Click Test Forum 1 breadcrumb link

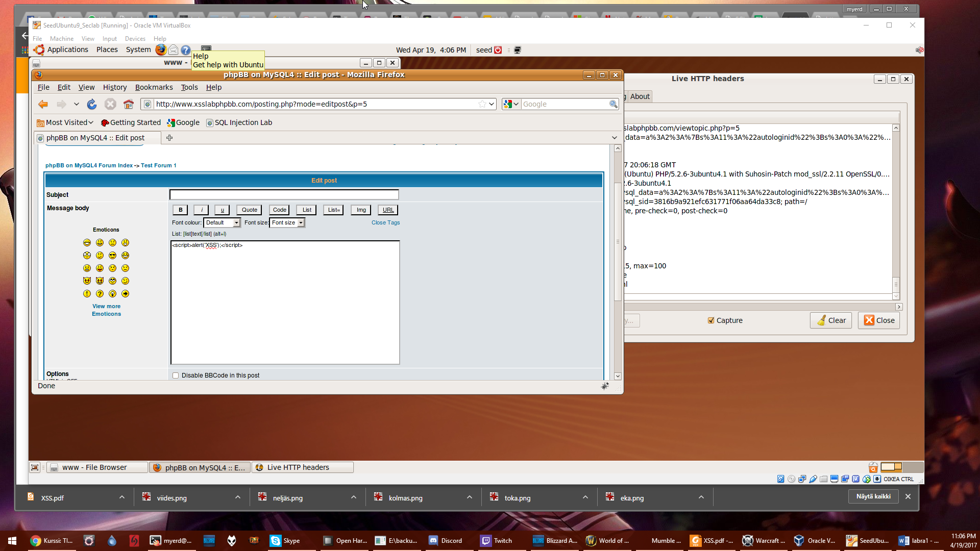(159, 165)
